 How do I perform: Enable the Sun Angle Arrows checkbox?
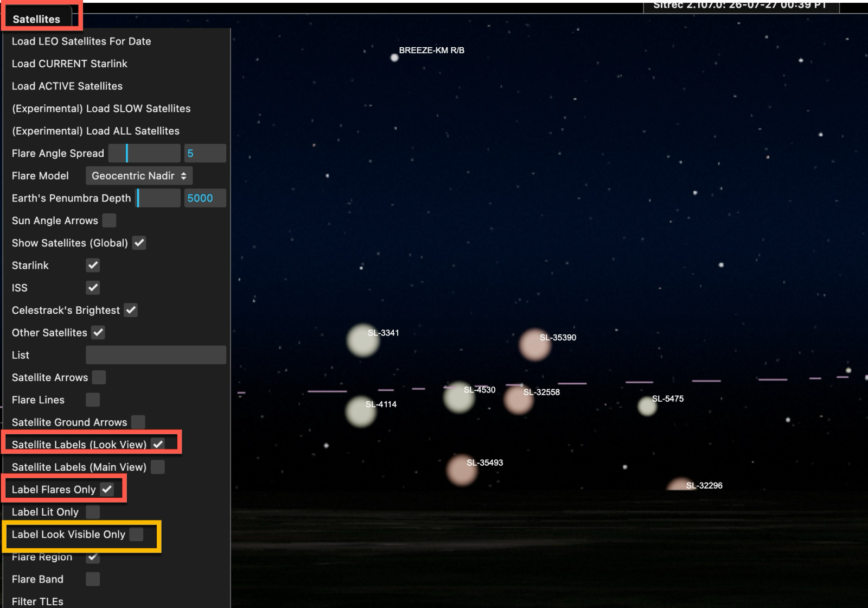[109, 220]
